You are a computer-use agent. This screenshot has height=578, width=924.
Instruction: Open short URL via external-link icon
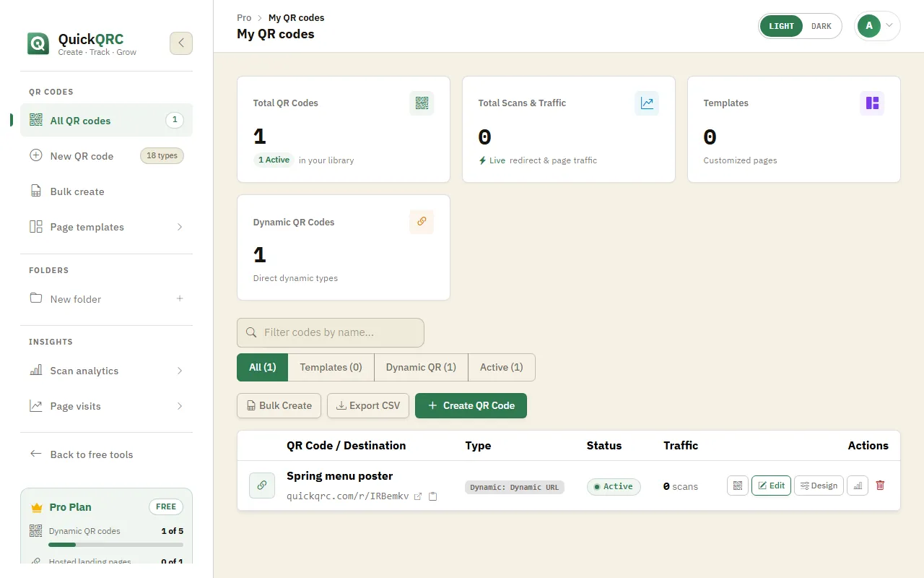point(417,496)
